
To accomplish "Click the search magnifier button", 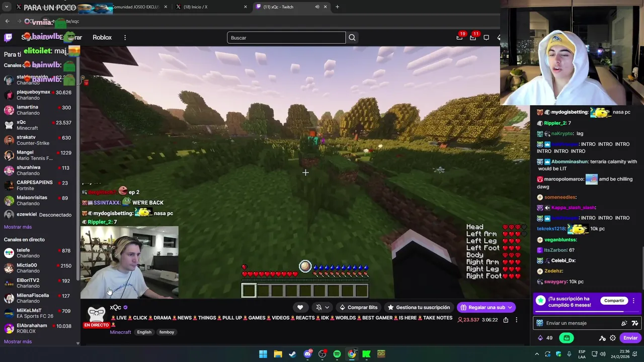I will tap(352, 38).
